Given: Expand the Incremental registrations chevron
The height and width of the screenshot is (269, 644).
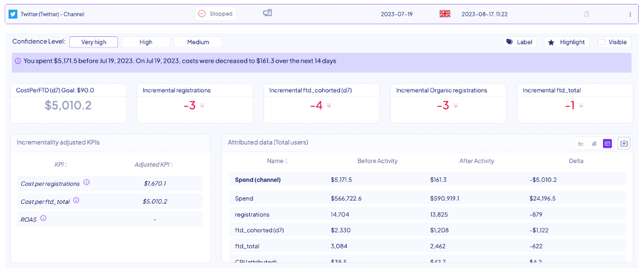Looking at the screenshot, I should click(x=202, y=106).
